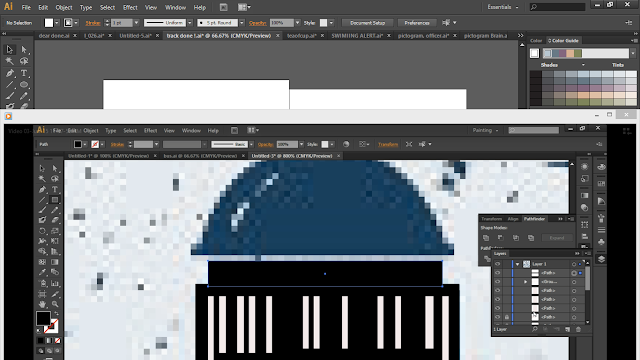This screenshot has height=360, width=640.
Task: Choose the Hand tool in video's toolbox
Action: (42, 304)
